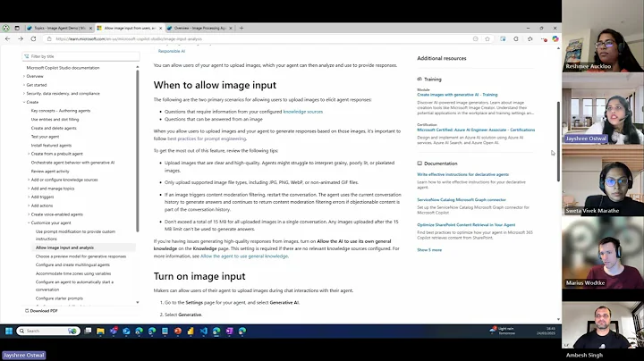The image size is (644, 361).
Task: Reload the page with refresh icon
Action: [33, 38]
